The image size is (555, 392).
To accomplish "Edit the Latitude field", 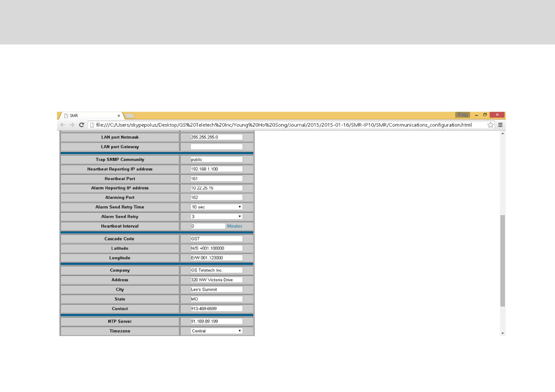I will [217, 248].
